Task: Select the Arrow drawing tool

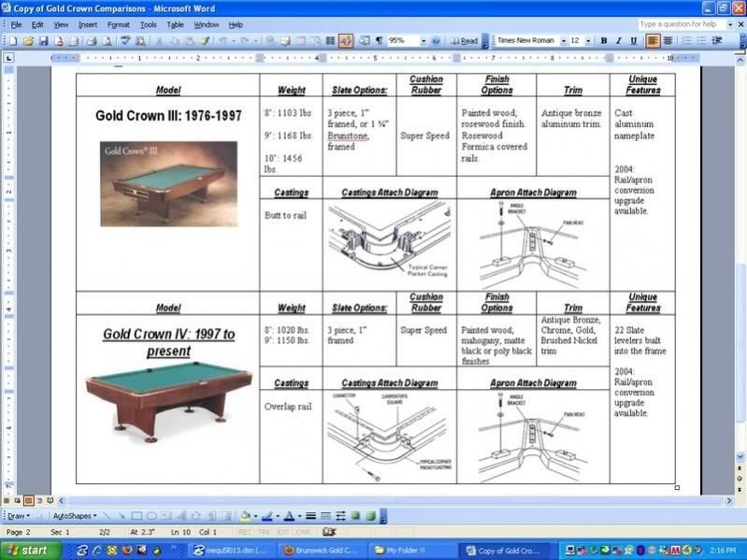Action: (121, 516)
